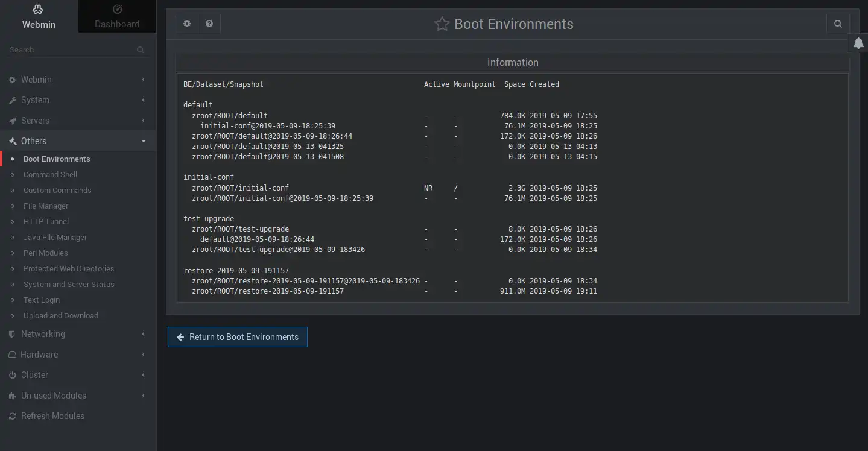Favorite Boot Environments with the star icon

point(442,24)
